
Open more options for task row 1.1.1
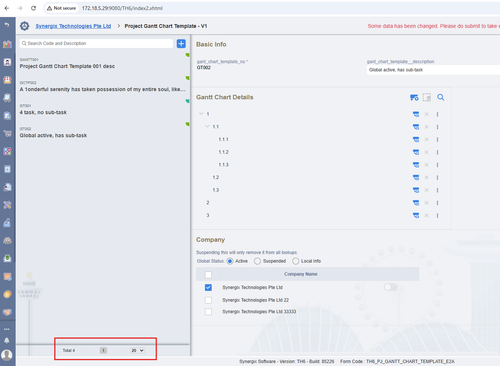pos(437,140)
